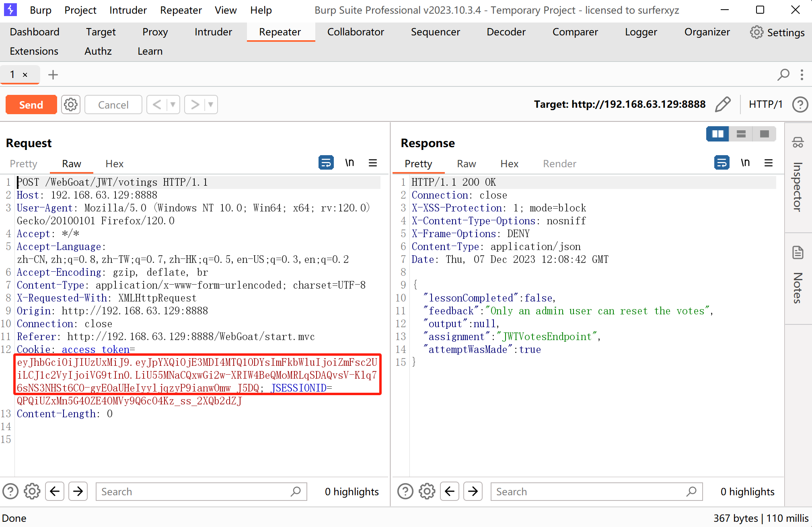The height and width of the screenshot is (527, 812).
Task: Click response search magnifier icon
Action: [x=691, y=491]
